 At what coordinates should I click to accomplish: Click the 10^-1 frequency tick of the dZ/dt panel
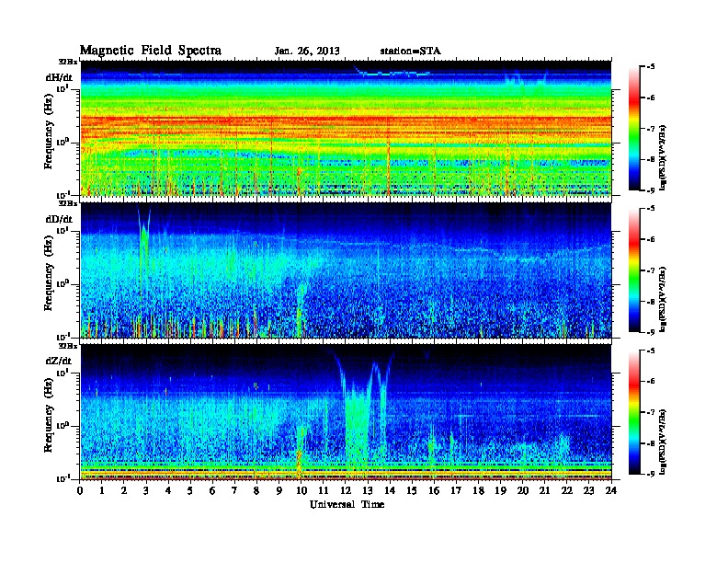[63, 479]
